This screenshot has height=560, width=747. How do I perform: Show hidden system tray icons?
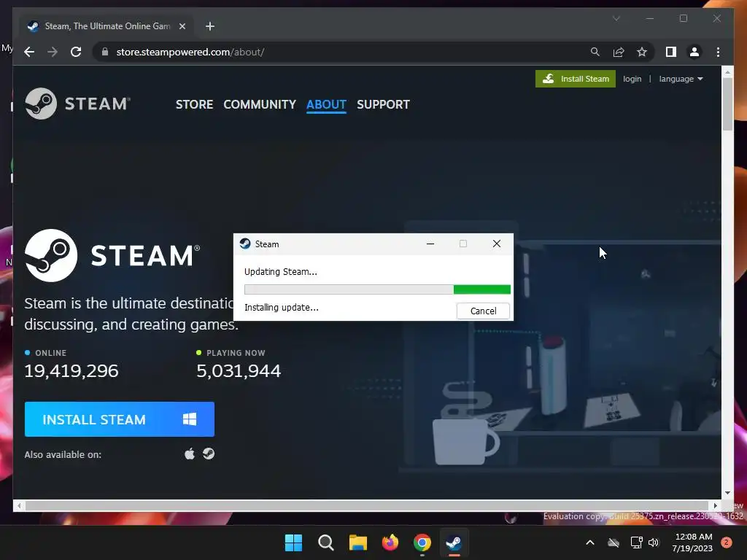point(589,542)
